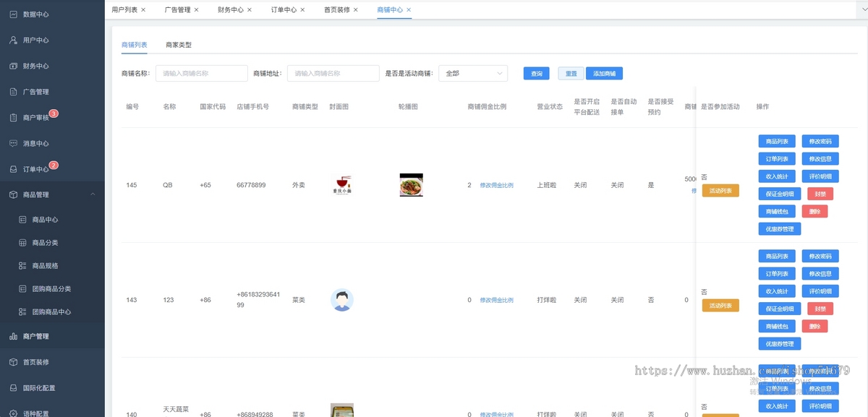Focus the 商铺名称 input field
The height and width of the screenshot is (417, 868).
202,74
